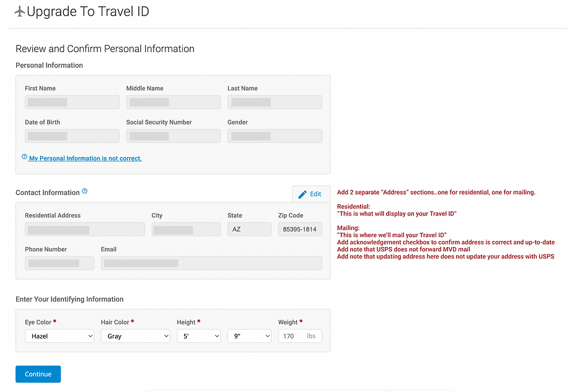The width and height of the screenshot is (572, 392).
Task: Click the First Name field
Action: (x=72, y=102)
